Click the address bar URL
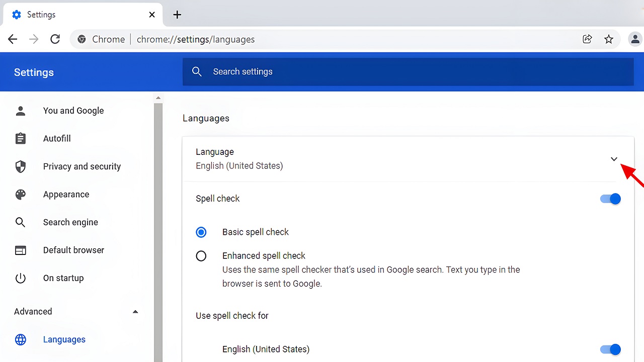This screenshot has width=644, height=362. [x=196, y=39]
